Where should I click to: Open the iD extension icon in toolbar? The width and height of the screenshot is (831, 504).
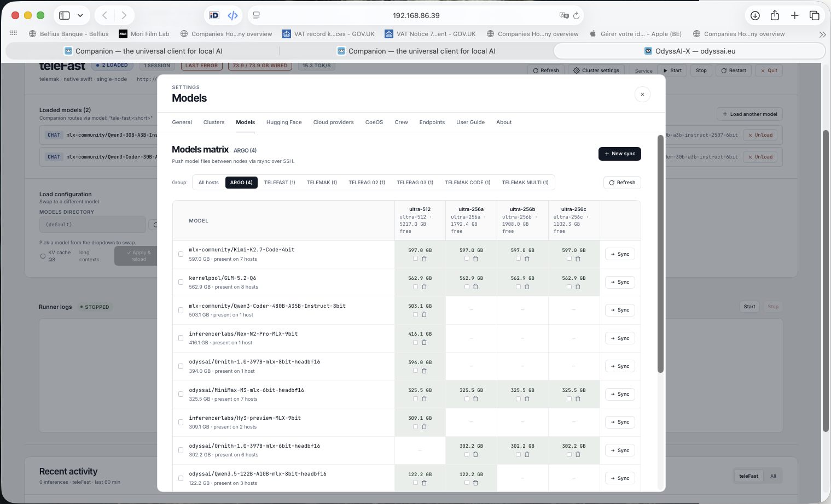(214, 15)
